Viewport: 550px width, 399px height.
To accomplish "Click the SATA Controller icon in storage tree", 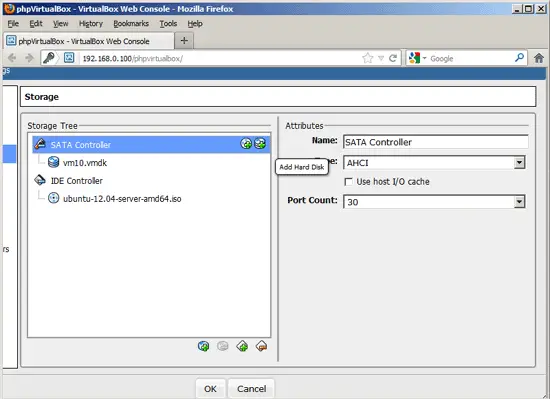I will pos(40,144).
